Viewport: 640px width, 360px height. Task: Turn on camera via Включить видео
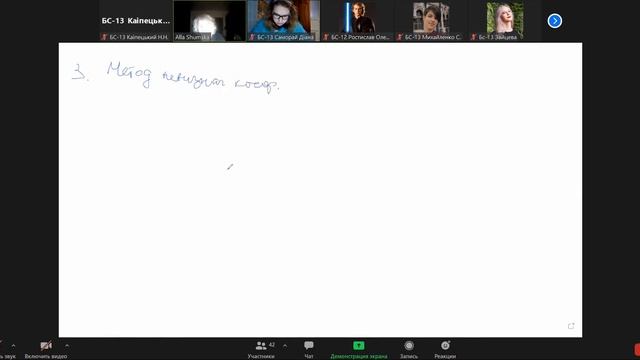[46, 350]
